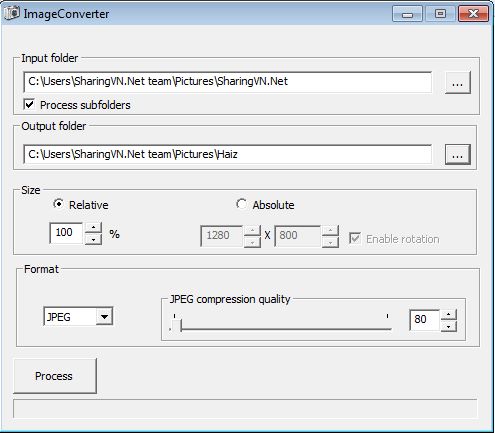Maximize the ImageConverter window

click(x=440, y=14)
